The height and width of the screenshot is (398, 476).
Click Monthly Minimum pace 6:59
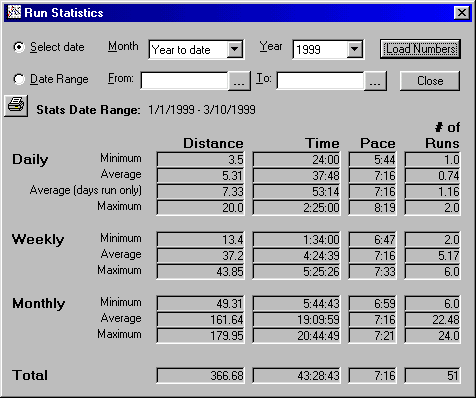[373, 303]
